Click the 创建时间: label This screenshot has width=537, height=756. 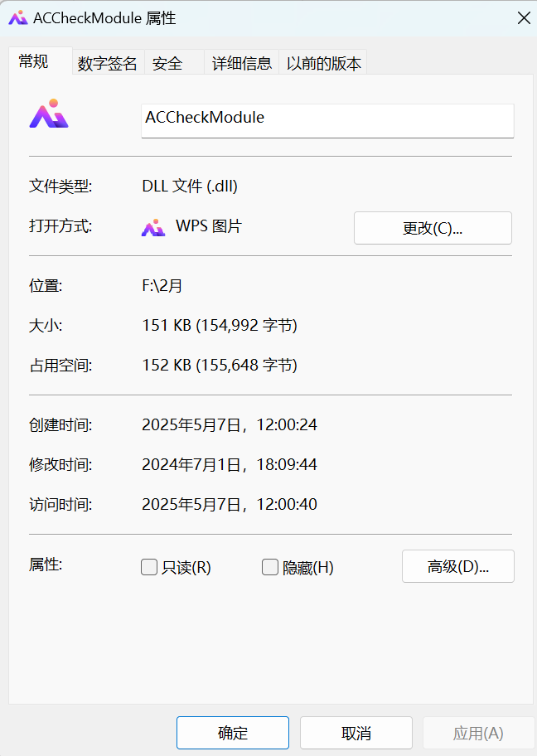[60, 424]
